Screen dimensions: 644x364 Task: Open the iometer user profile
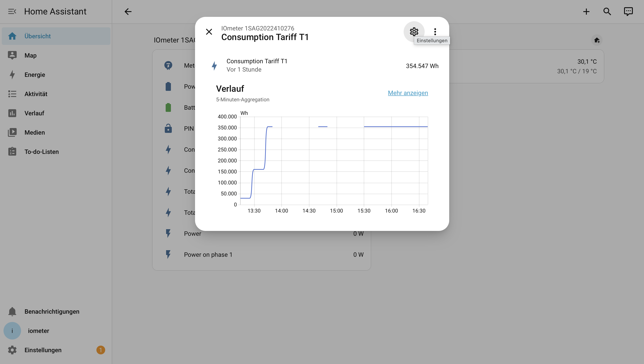pos(56,331)
